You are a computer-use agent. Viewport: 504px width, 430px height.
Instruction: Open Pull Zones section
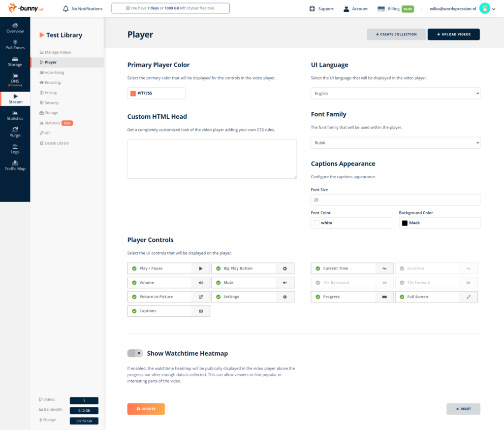(15, 45)
